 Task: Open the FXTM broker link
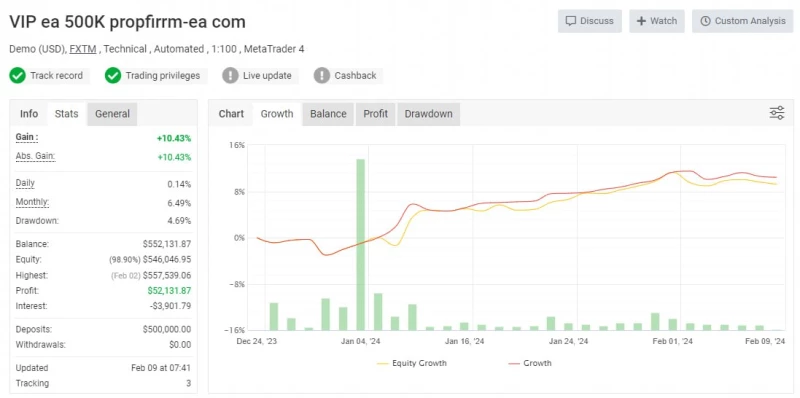pos(81,49)
